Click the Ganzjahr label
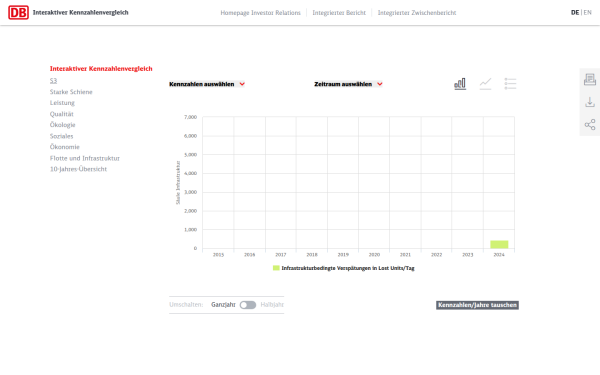 223,305
